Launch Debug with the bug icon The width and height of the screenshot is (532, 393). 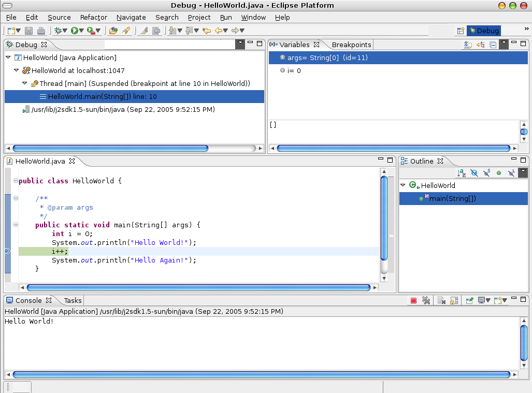click(58, 31)
